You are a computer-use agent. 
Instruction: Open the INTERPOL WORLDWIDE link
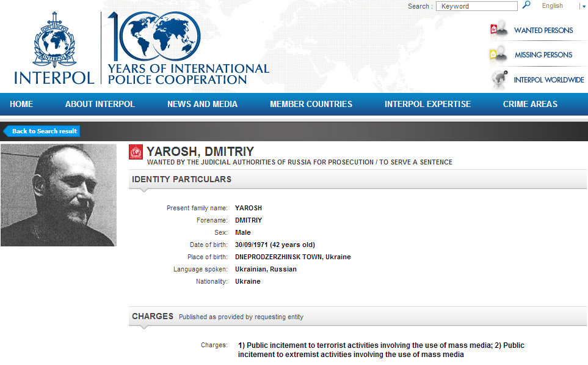pos(549,80)
